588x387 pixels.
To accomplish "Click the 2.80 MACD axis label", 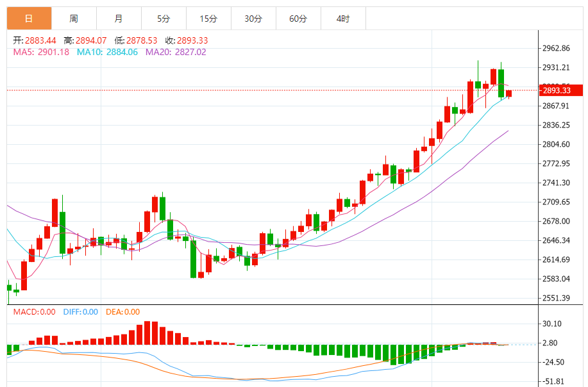I will tap(550, 343).
